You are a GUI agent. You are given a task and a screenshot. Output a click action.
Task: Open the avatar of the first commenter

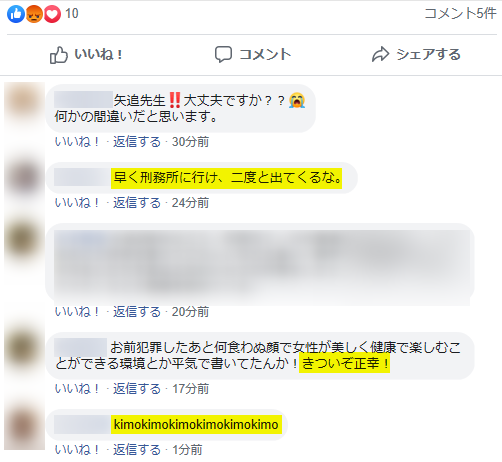(x=24, y=103)
